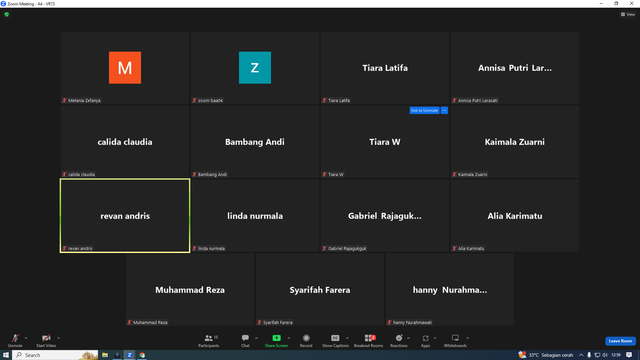Screen dimensions: 640x360
Task: Click muted mic icon beside Metania Zefanya label
Action: 64,100
